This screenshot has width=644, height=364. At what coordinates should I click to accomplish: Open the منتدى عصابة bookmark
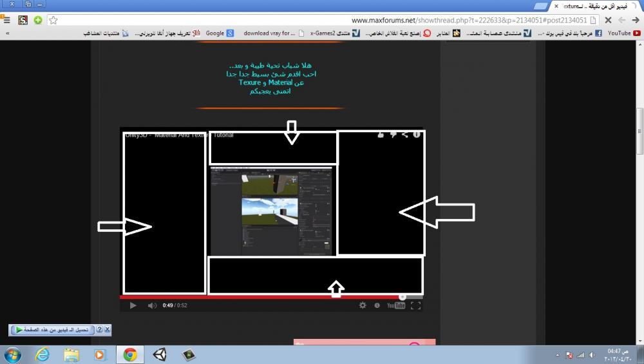coord(498,34)
